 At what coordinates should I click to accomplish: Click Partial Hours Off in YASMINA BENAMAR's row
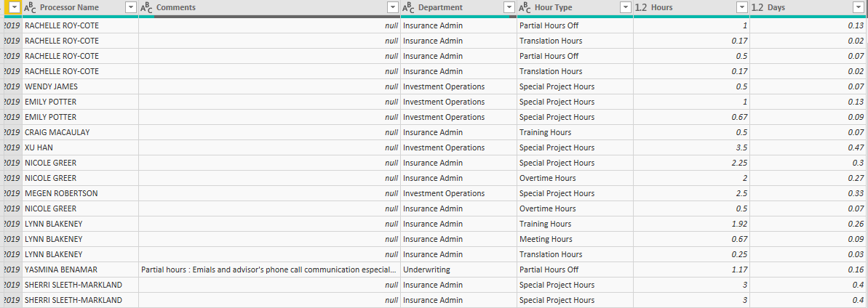(x=575, y=269)
